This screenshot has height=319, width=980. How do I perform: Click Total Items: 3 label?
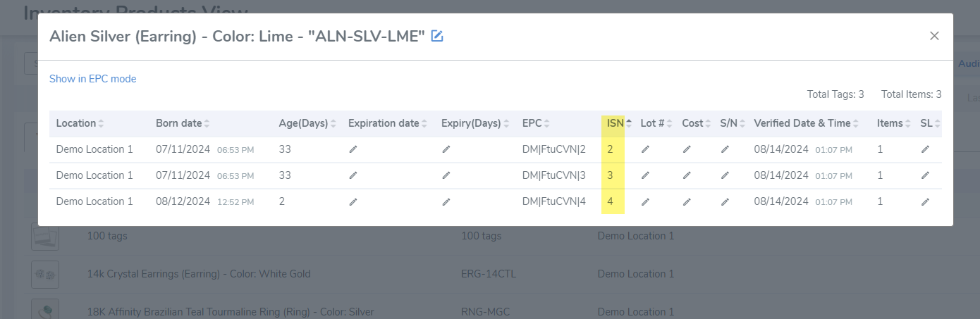912,94
